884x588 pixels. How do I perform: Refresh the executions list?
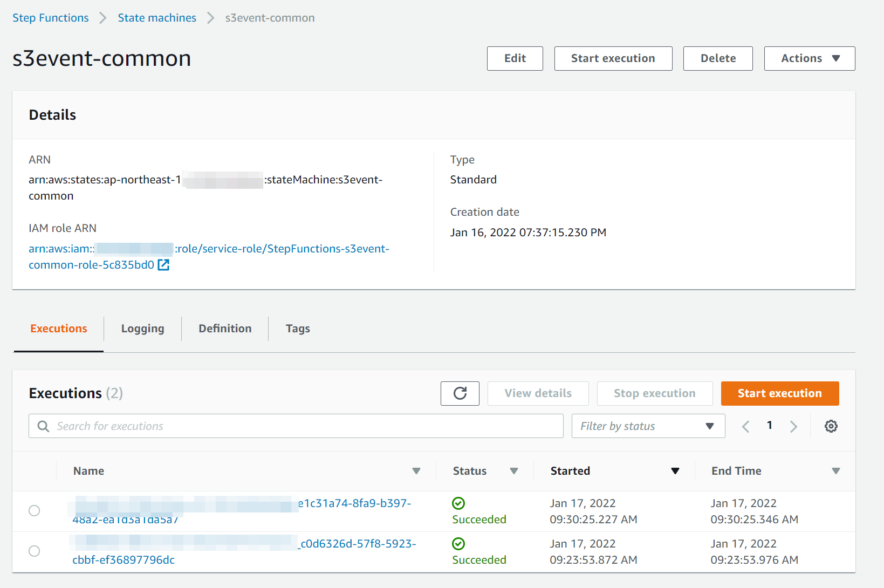[x=460, y=393]
